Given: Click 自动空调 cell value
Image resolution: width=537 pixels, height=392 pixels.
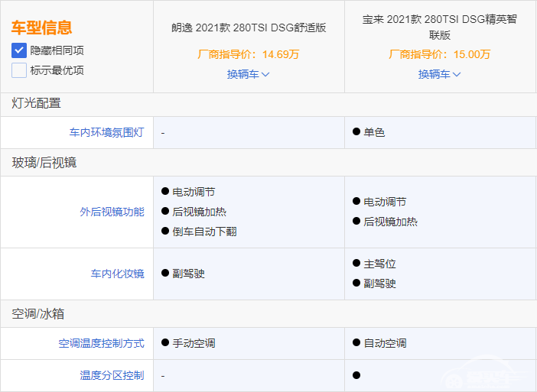Looking at the screenshot, I should (x=385, y=343).
